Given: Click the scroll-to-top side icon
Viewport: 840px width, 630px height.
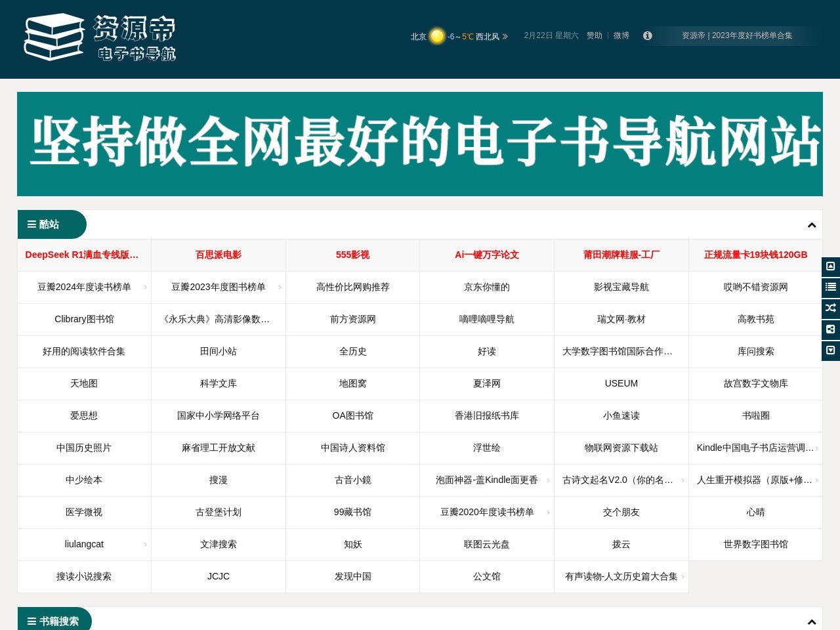Looking at the screenshot, I should (831, 266).
